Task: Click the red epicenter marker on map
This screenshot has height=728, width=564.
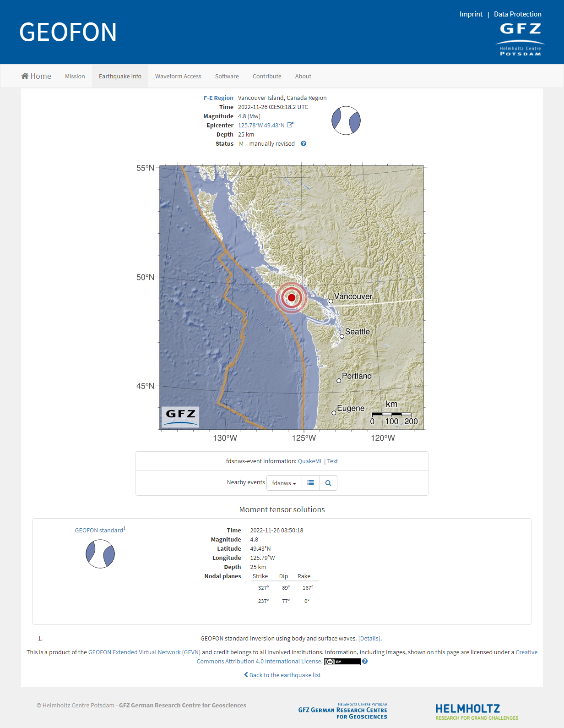Action: point(292,298)
